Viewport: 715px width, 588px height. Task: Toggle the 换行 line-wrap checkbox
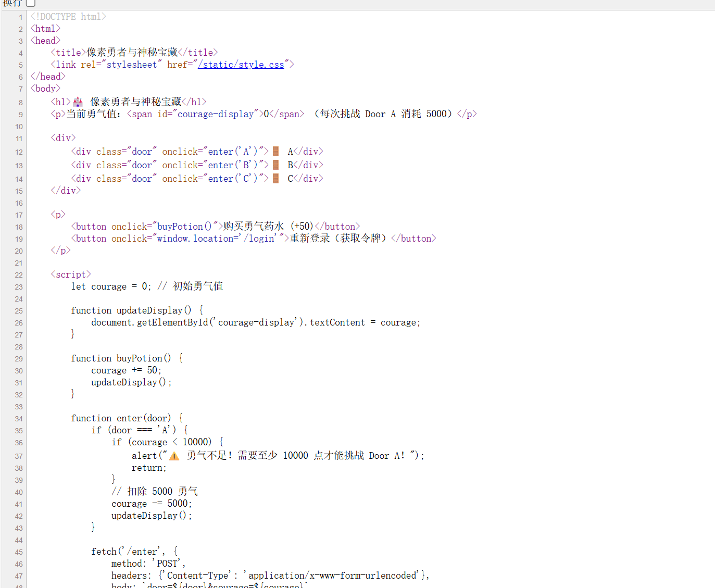tap(31, 4)
